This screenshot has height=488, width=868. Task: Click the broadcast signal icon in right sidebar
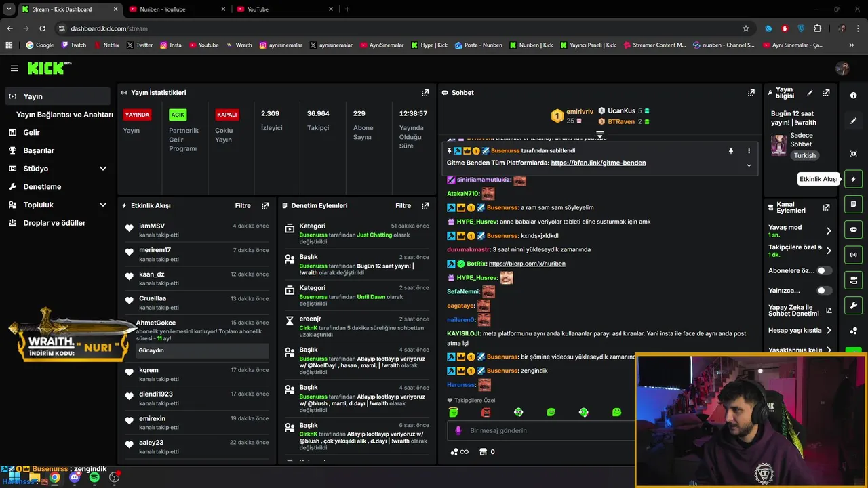(854, 255)
